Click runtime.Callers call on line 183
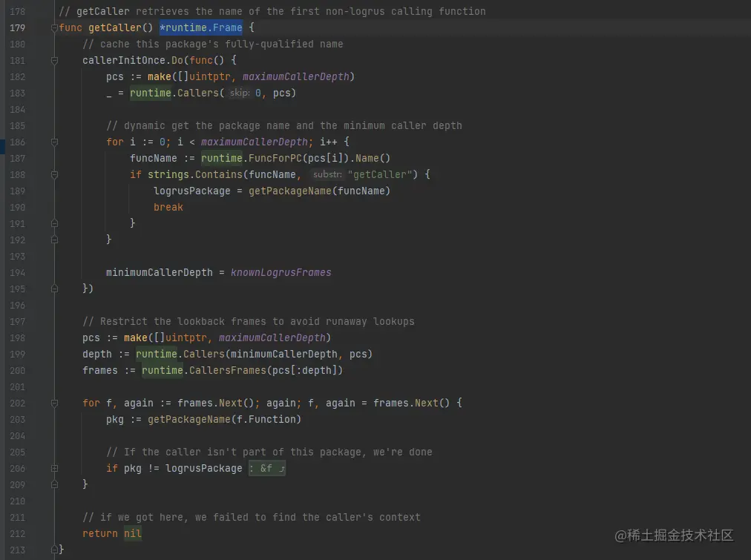Viewport: 751px width, 560px height. tap(174, 93)
